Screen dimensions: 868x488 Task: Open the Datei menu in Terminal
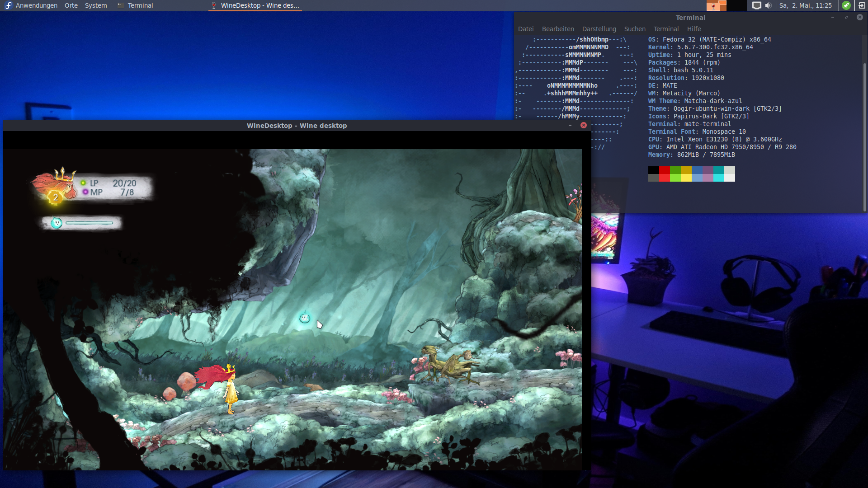click(x=526, y=29)
